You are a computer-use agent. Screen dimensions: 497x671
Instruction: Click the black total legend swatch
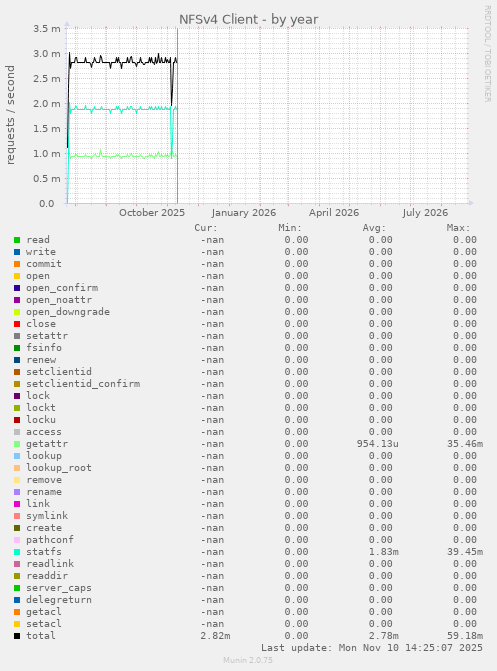(x=17, y=636)
